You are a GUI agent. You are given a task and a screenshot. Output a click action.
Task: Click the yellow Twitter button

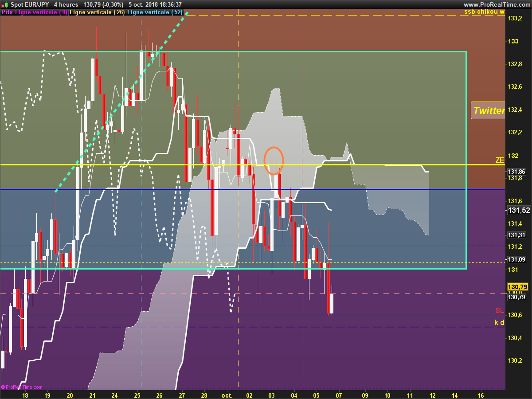click(488, 110)
